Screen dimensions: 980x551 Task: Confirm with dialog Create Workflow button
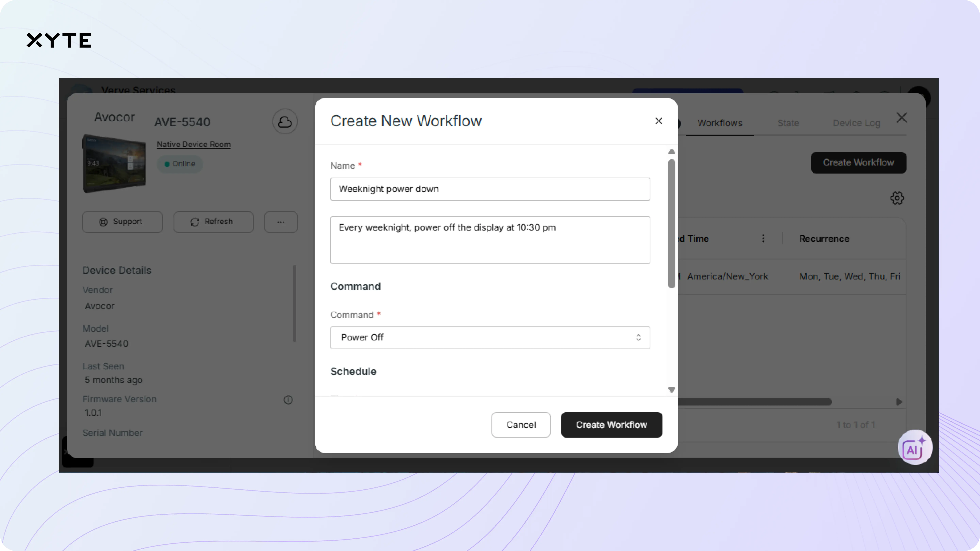611,425
